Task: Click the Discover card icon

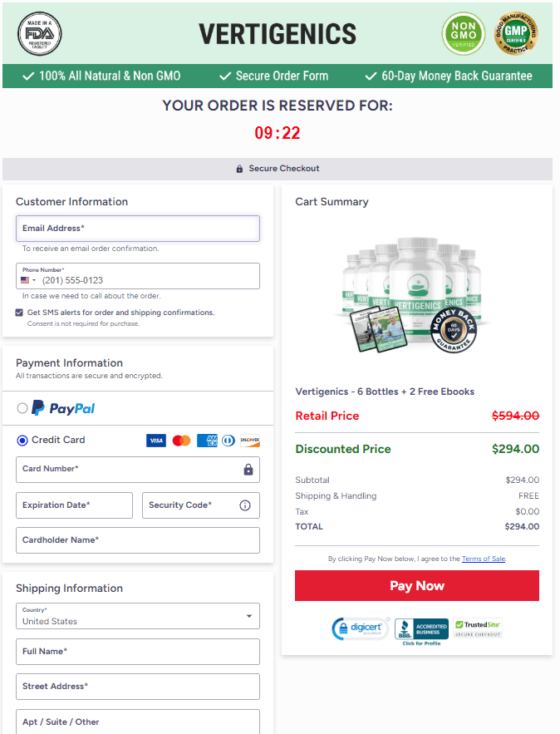Action: pyautogui.click(x=249, y=440)
